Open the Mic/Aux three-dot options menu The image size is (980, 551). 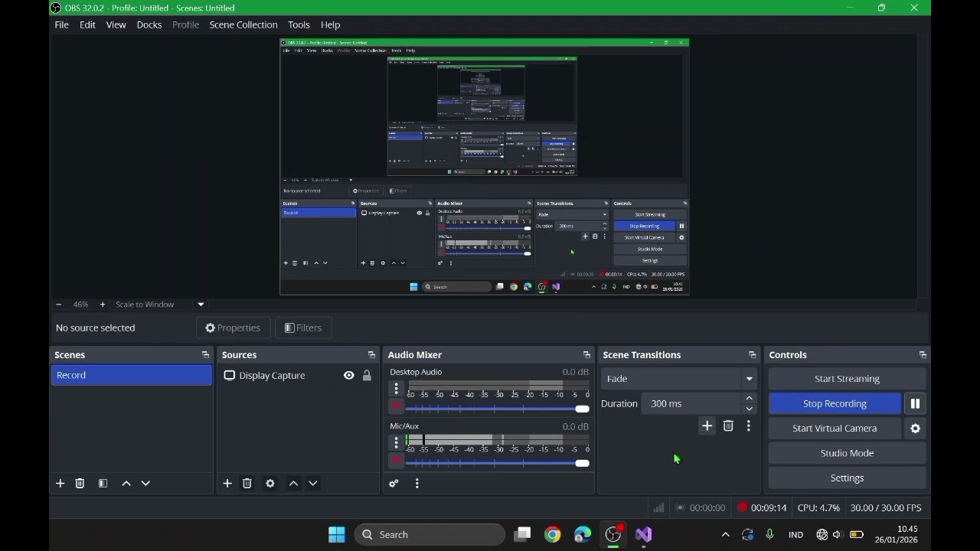click(x=397, y=443)
